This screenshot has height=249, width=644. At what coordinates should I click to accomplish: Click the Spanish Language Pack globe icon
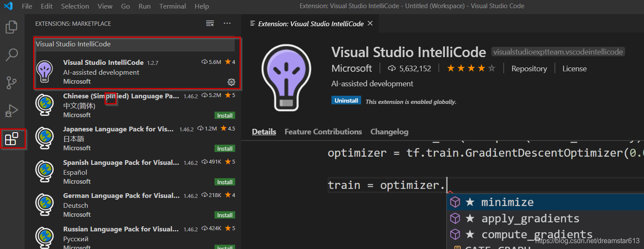coord(45,171)
